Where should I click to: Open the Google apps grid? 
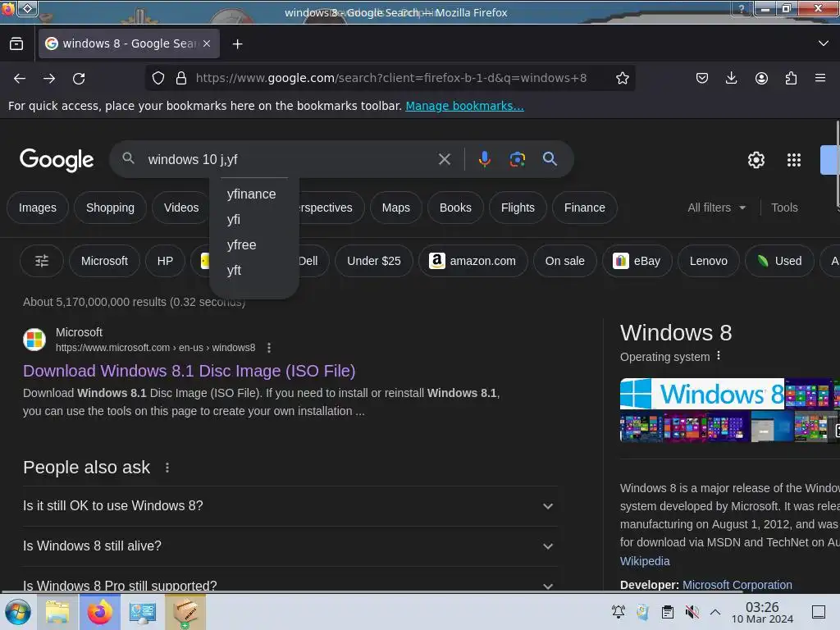(794, 160)
